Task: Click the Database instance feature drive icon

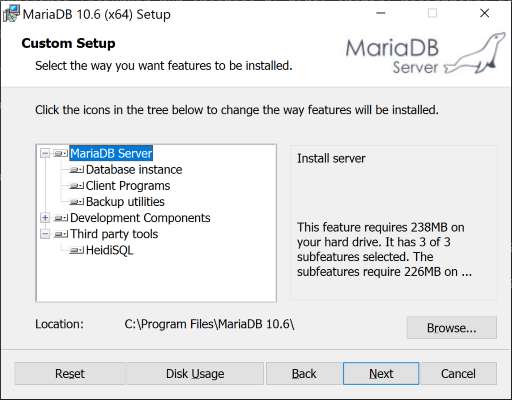Action: [76, 170]
